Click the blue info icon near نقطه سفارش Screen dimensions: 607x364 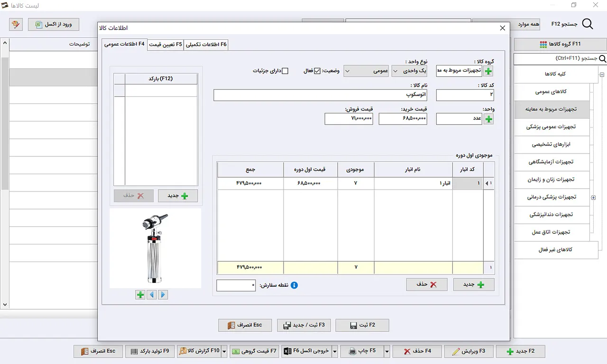pyautogui.click(x=294, y=285)
